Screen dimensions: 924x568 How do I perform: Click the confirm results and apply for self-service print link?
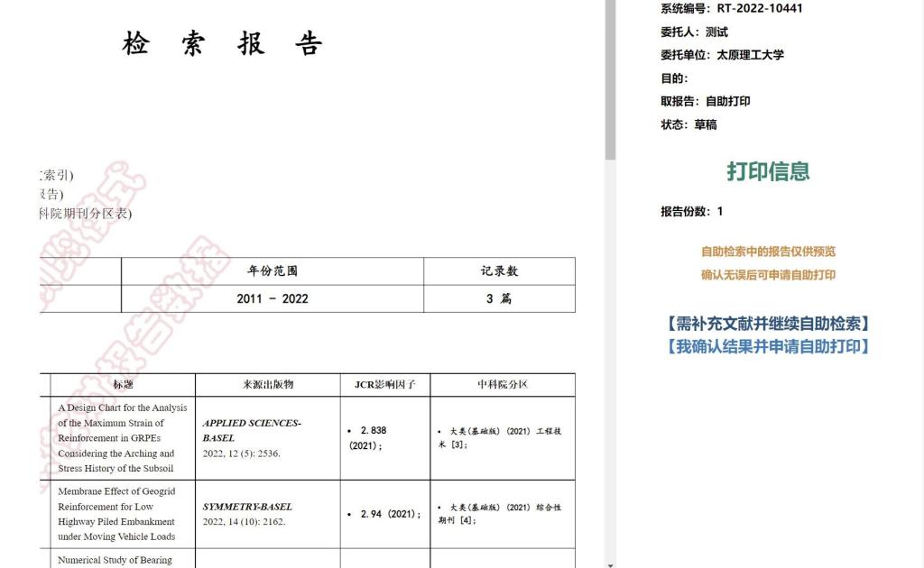(768, 346)
